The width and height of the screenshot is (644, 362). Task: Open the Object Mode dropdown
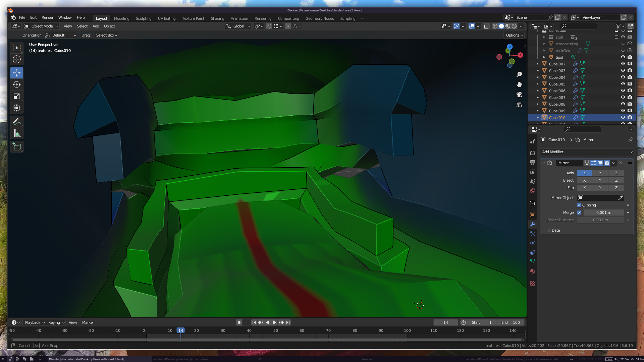coord(42,26)
